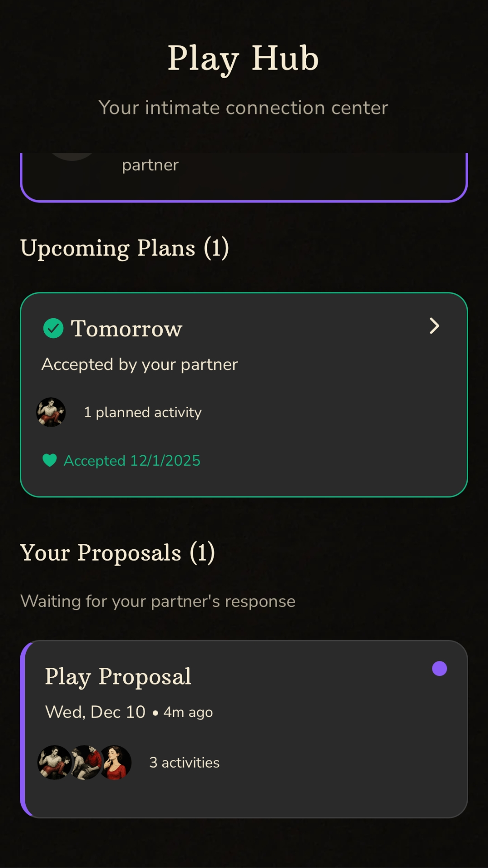
Task: Tap the Play Hub page title
Action: [x=244, y=58]
